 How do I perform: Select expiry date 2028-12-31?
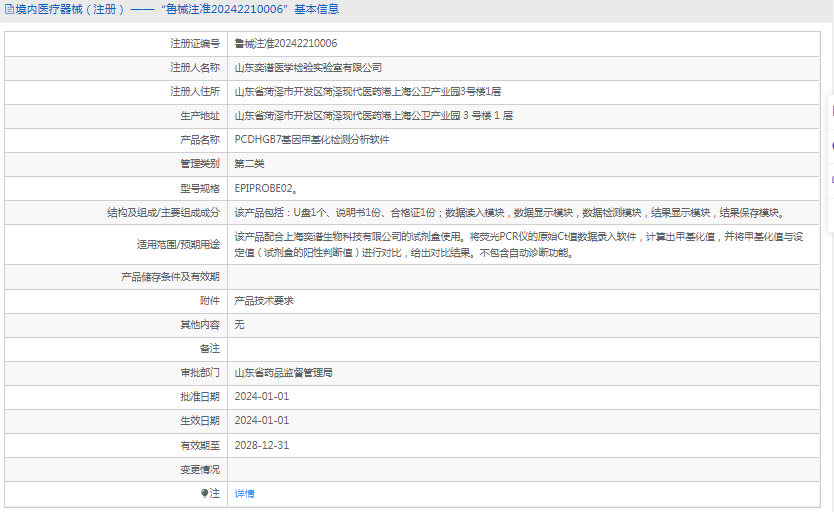pos(262,445)
